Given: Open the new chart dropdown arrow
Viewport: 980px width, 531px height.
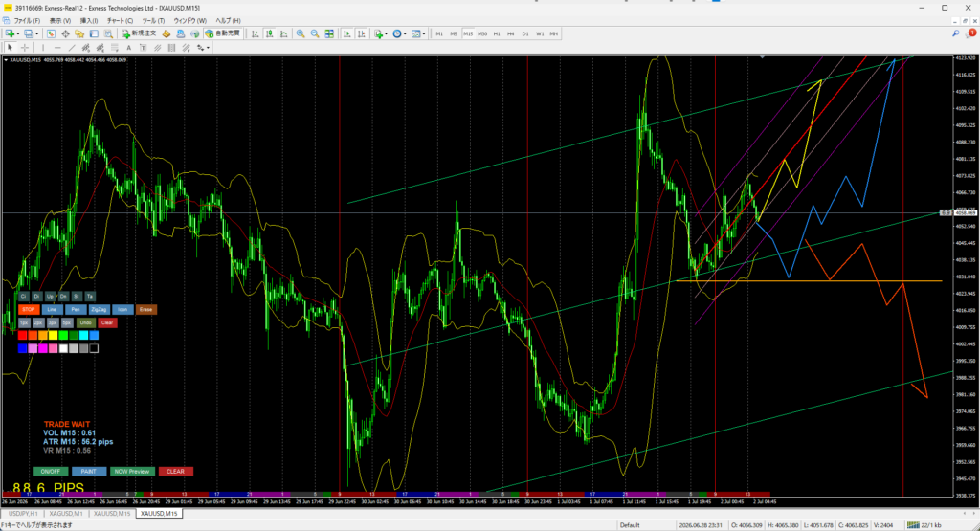Looking at the screenshot, I should click(17, 33).
